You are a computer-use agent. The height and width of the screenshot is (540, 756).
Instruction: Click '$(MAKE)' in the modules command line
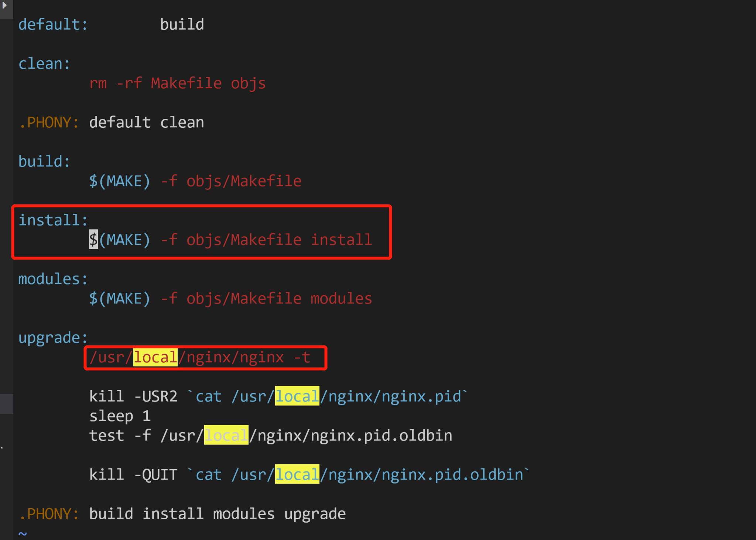[x=120, y=299]
